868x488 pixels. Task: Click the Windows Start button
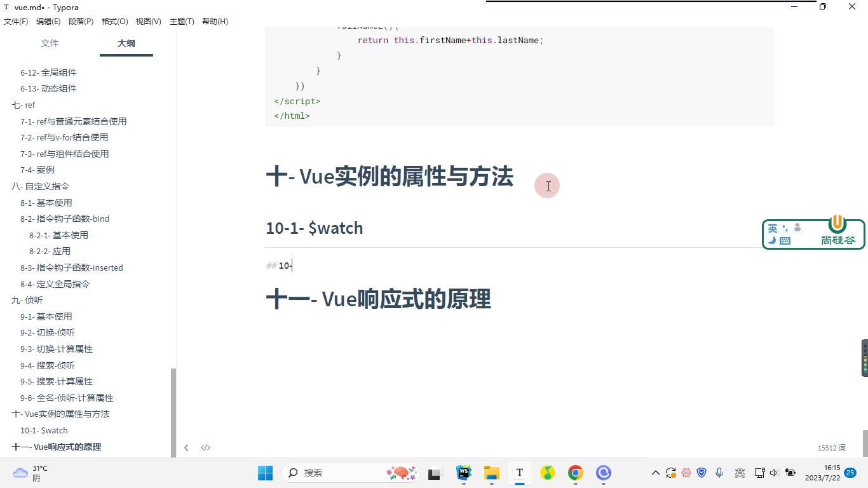point(265,473)
